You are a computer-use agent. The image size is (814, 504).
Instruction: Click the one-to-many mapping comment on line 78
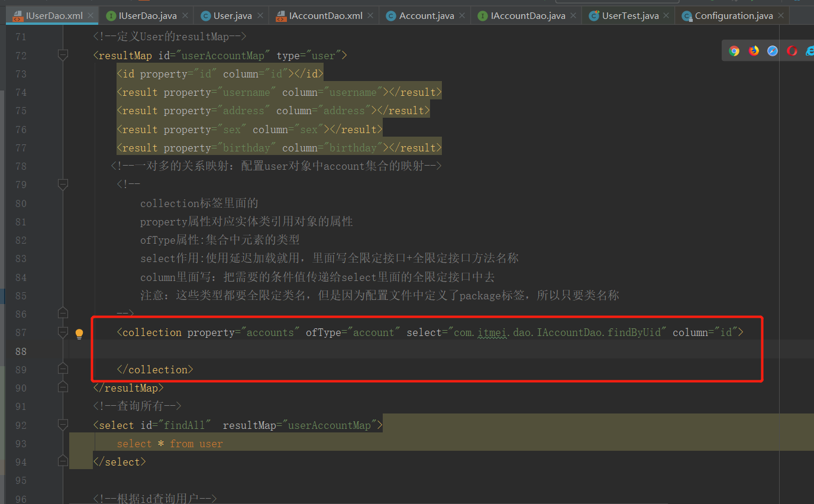click(x=276, y=166)
